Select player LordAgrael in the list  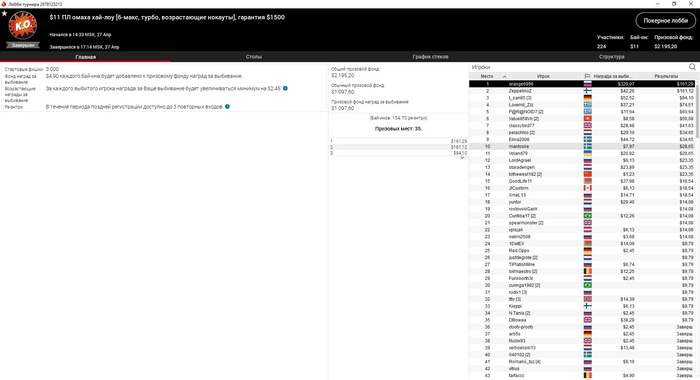tap(582, 160)
